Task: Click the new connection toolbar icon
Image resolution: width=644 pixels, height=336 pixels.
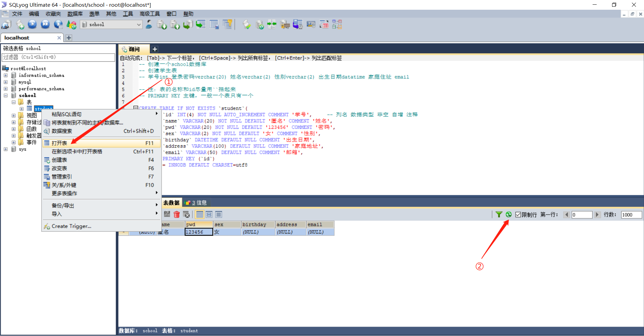Action: coord(6,24)
